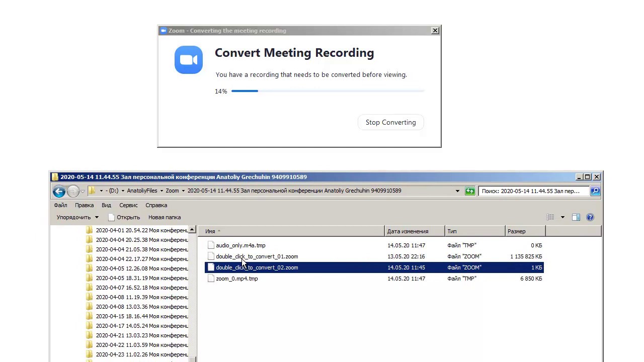The width and height of the screenshot is (644, 362).
Task: Click the Explorer Back arrow button
Action: [59, 191]
